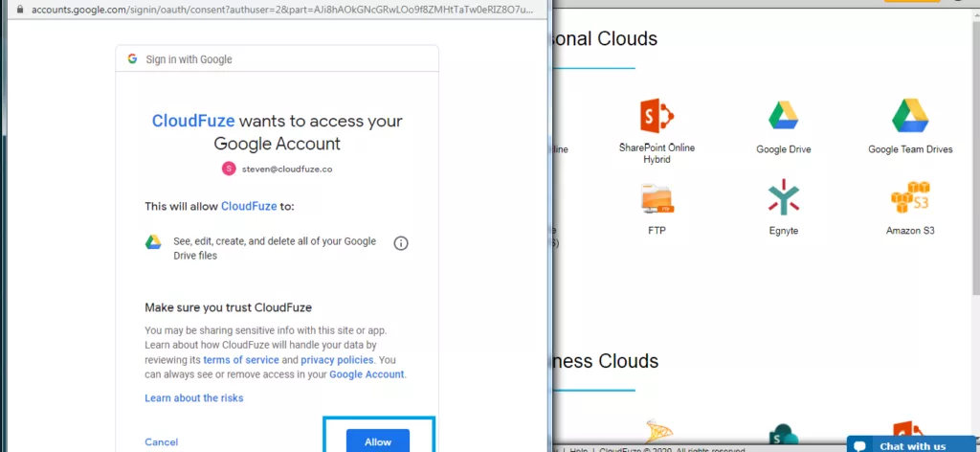
Task: Click the CloudFuze link in heading
Action: (193, 121)
